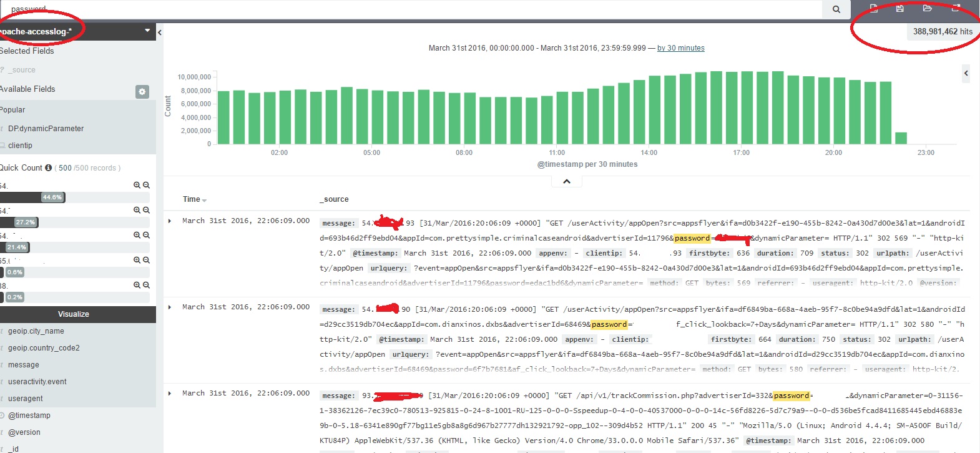Select the useragent field in list

point(26,399)
